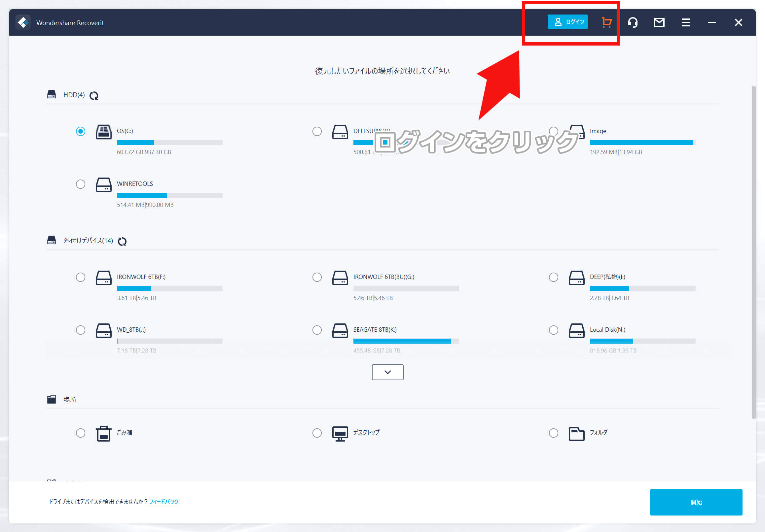Open the hamburger menu

tap(685, 22)
